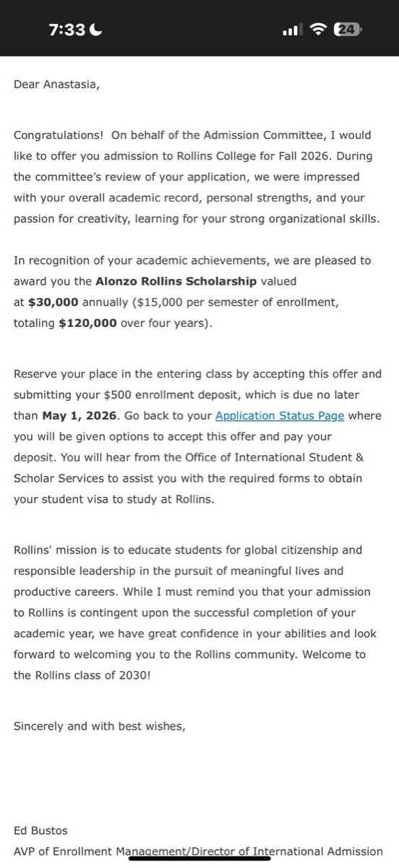Screen dimensions: 399x868
Task: Tap the Wi-Fi status icon
Action: click(x=318, y=30)
